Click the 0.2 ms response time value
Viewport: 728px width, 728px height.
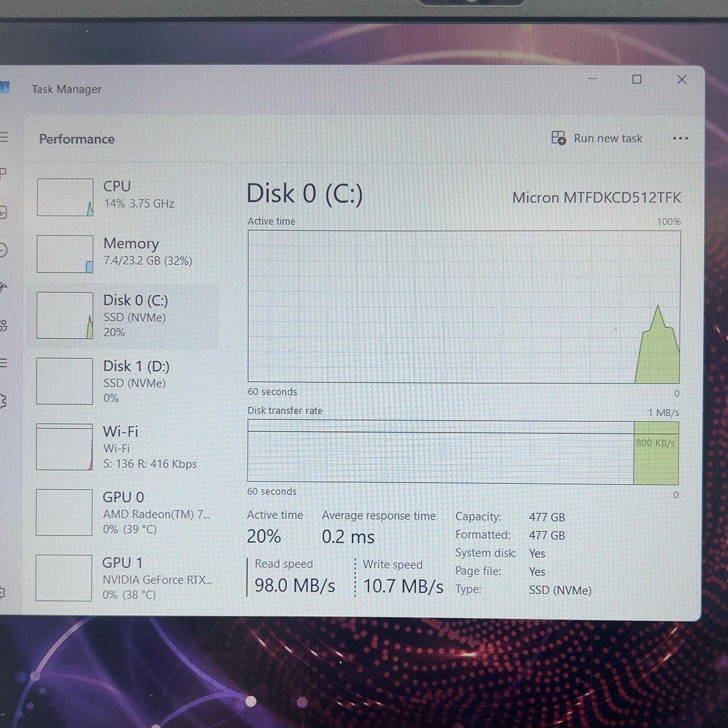pos(348,537)
